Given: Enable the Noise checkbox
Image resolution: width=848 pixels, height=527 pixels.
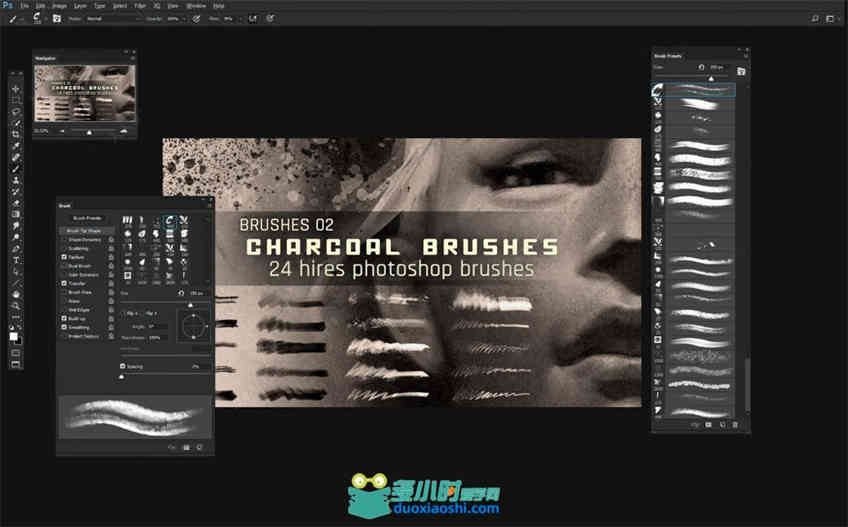Looking at the screenshot, I should click(64, 301).
